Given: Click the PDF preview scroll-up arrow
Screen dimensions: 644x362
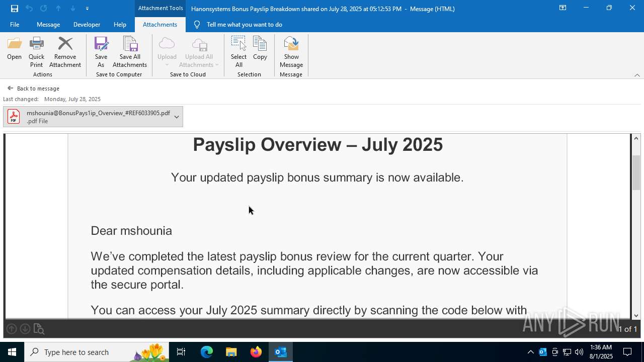Looking at the screenshot, I should click(x=636, y=138).
